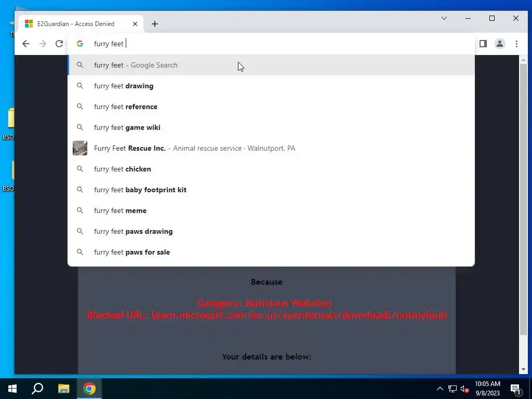Select the 'furry feet meme' suggestion

(x=271, y=211)
